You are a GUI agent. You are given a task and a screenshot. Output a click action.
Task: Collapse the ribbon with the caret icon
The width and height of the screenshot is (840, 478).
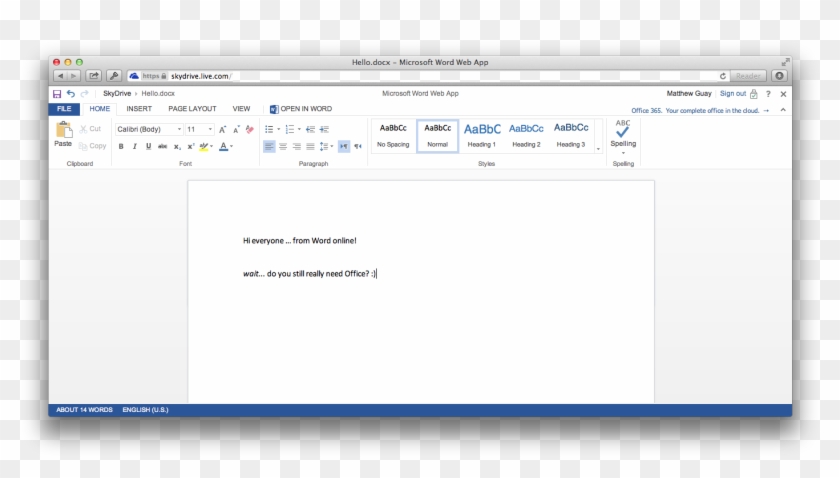coord(783,110)
